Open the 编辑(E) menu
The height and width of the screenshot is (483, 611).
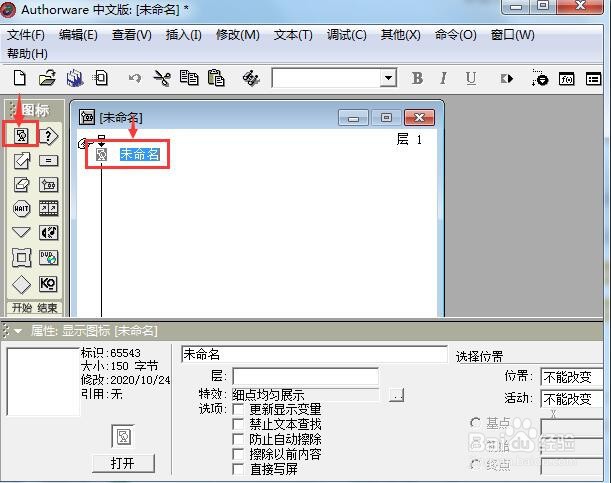(x=78, y=35)
